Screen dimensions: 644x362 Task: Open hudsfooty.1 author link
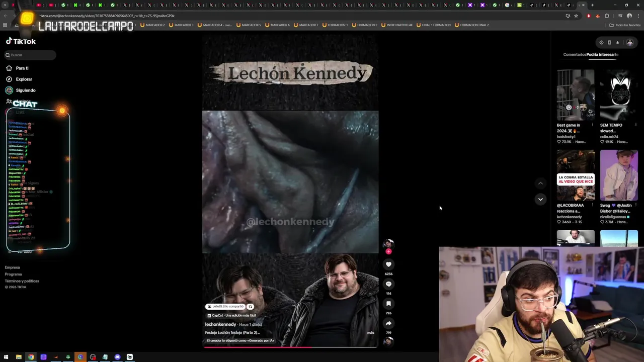click(x=567, y=137)
